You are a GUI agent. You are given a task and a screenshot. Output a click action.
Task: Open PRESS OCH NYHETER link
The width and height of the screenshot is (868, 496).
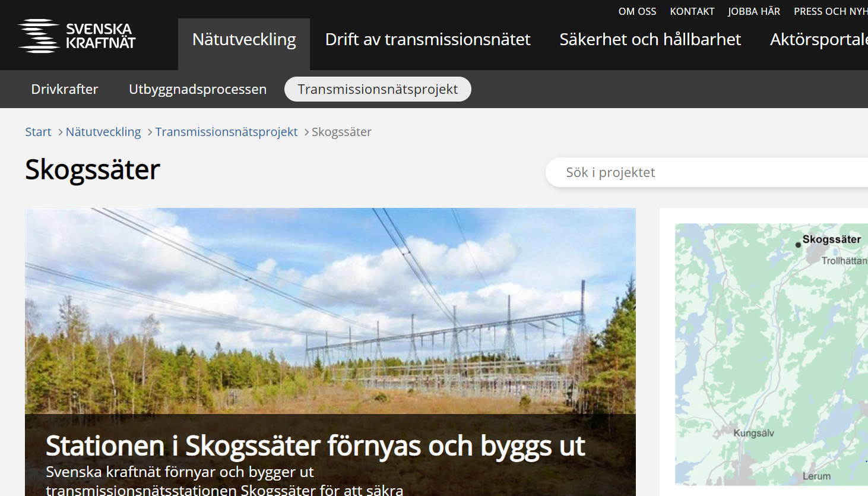pyautogui.click(x=831, y=11)
